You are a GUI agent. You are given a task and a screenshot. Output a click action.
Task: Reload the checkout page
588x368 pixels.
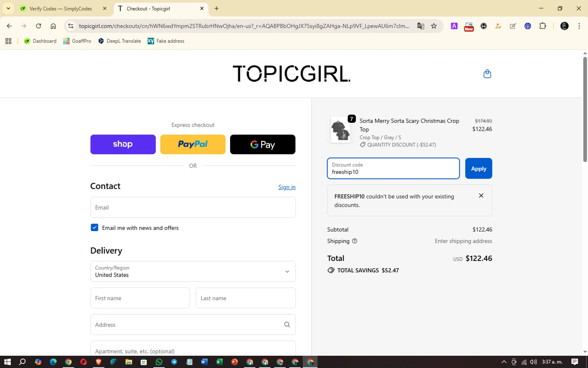(x=38, y=26)
